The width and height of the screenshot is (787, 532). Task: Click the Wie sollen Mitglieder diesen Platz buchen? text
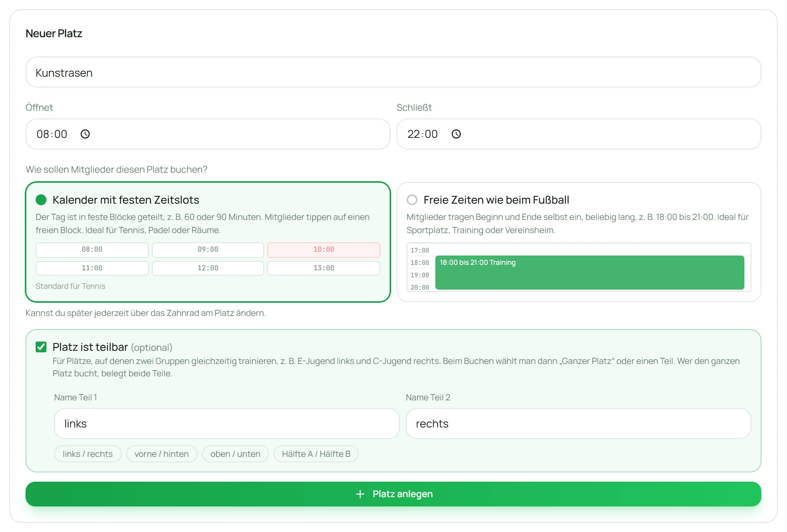point(117,170)
